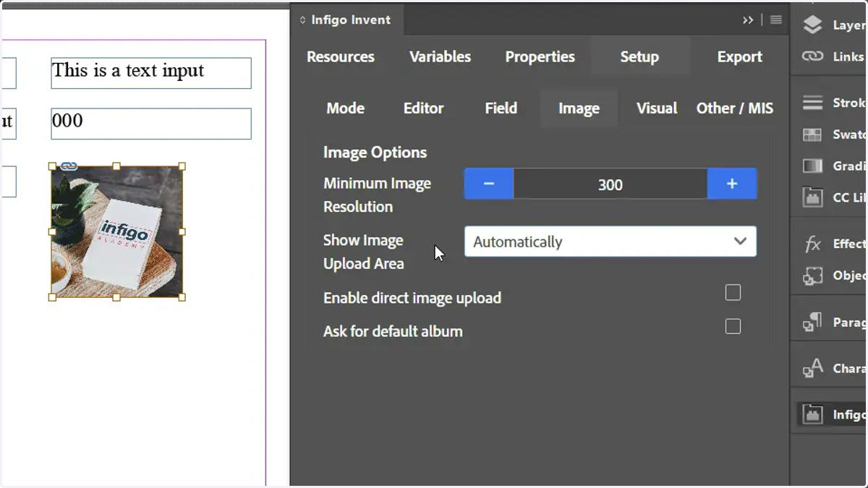This screenshot has width=868, height=488.
Task: Select the Image sub-tab
Action: (579, 108)
